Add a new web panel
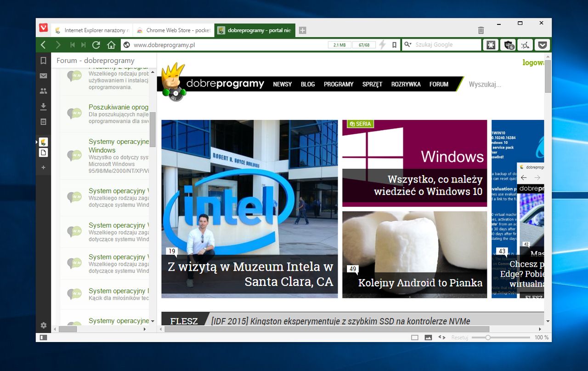This screenshot has width=588, height=371. click(x=43, y=167)
